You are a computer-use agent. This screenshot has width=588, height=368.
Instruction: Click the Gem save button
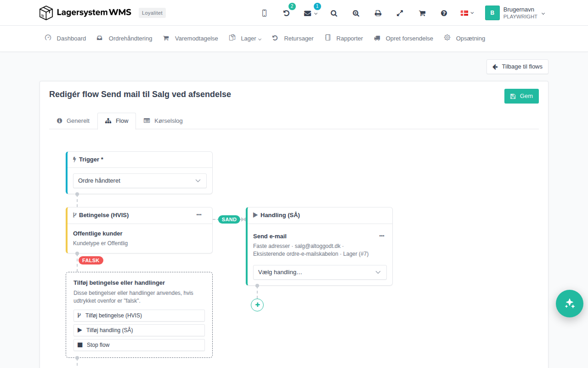click(x=521, y=96)
